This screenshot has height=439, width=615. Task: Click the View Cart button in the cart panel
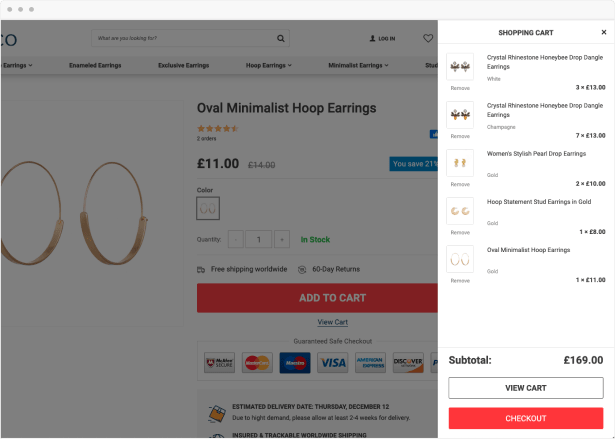coord(525,388)
